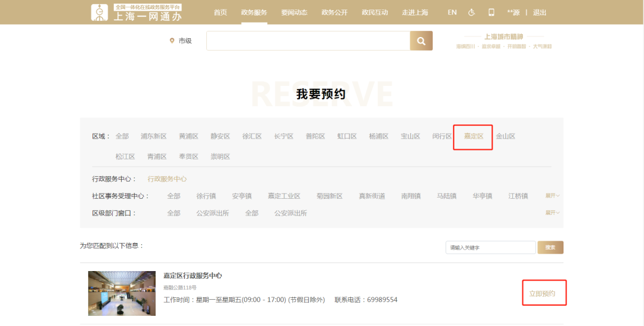This screenshot has width=644, height=326.
Task: Open the 嘉定区行政服务中心 photo thumbnail
Action: [x=122, y=293]
